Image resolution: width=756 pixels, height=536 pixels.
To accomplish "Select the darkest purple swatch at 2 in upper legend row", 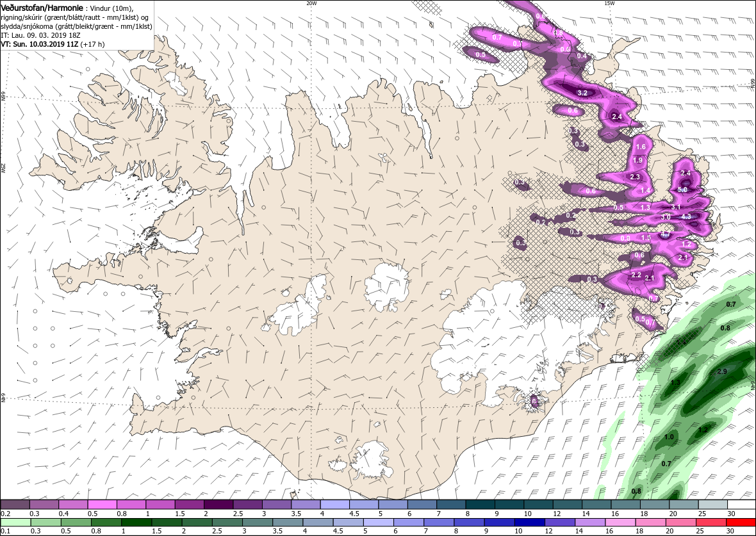I will click(218, 504).
